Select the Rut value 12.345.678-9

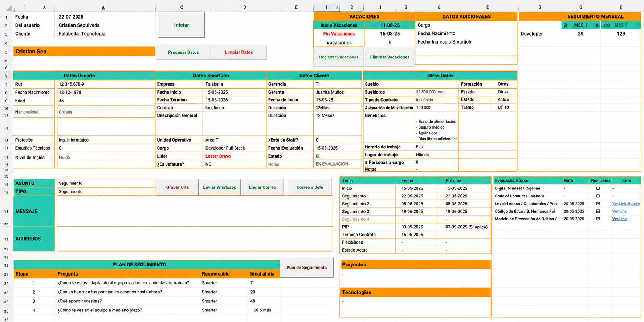[106, 84]
